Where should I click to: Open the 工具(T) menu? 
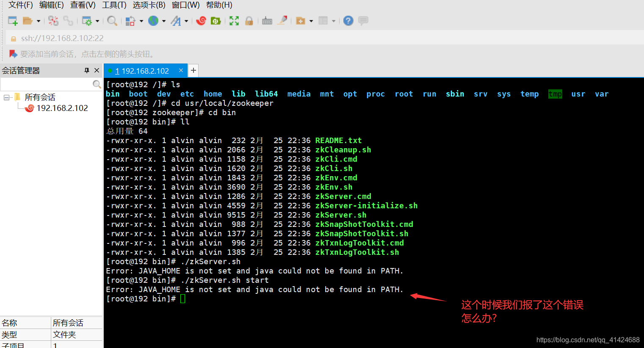pos(114,5)
